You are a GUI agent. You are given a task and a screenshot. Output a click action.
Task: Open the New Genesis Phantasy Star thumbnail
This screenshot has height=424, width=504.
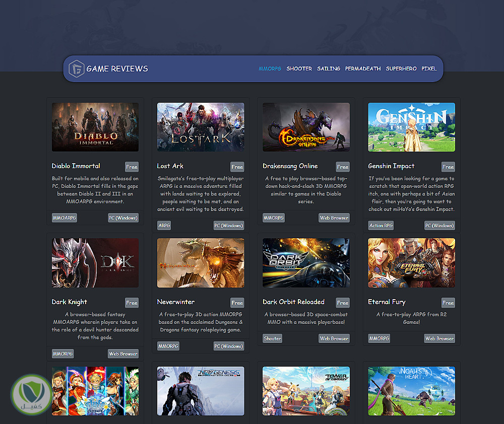(201, 391)
